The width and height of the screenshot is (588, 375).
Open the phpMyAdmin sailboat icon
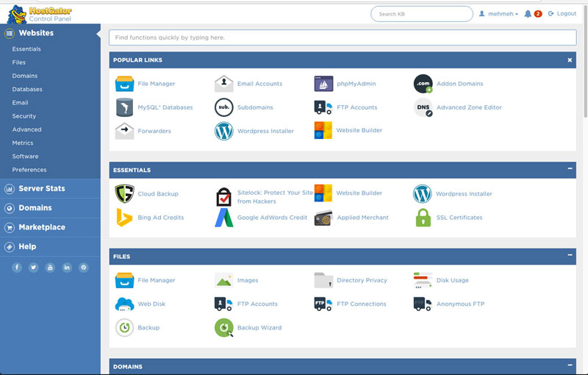pyautogui.click(x=323, y=84)
